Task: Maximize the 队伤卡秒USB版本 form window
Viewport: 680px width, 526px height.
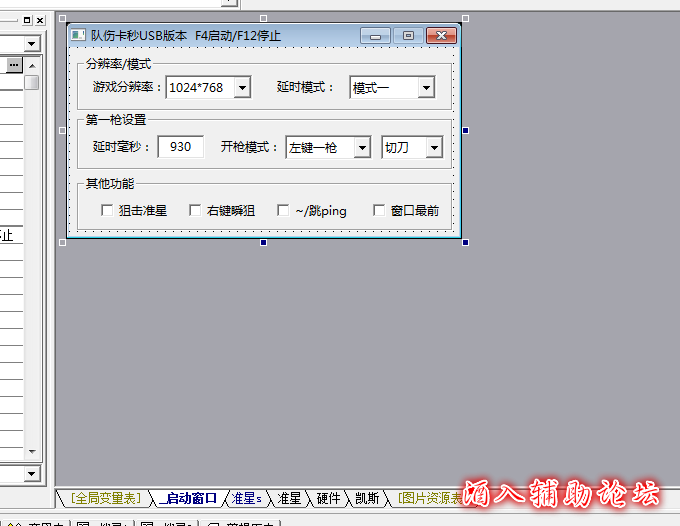Action: coord(407,36)
